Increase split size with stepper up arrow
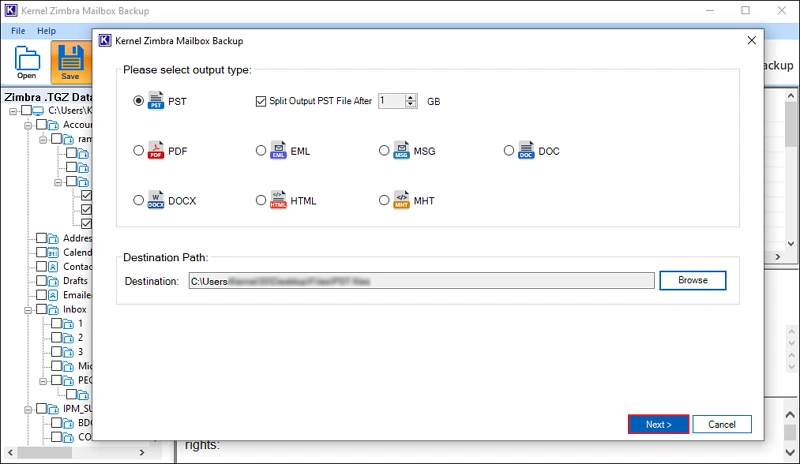This screenshot has width=800, height=464. pos(411,97)
